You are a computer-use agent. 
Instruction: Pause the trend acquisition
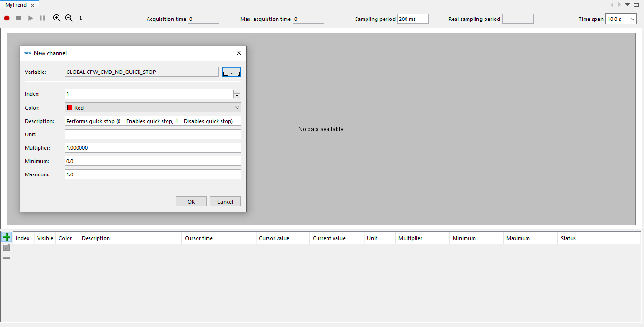(x=42, y=18)
